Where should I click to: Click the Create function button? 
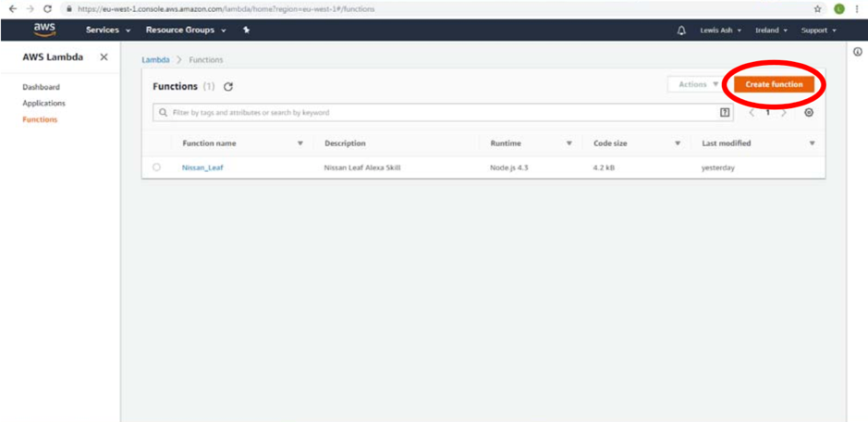click(774, 84)
